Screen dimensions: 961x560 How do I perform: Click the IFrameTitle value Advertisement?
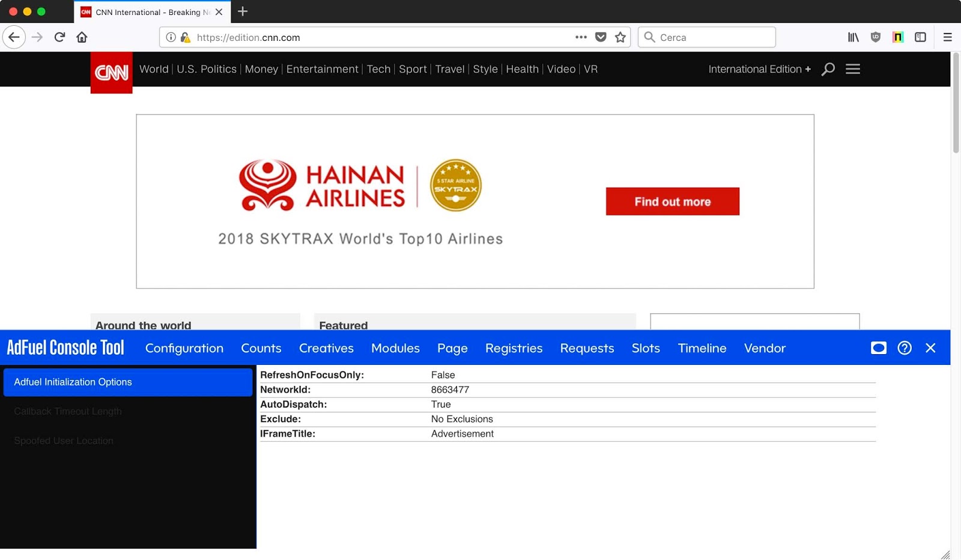(462, 433)
